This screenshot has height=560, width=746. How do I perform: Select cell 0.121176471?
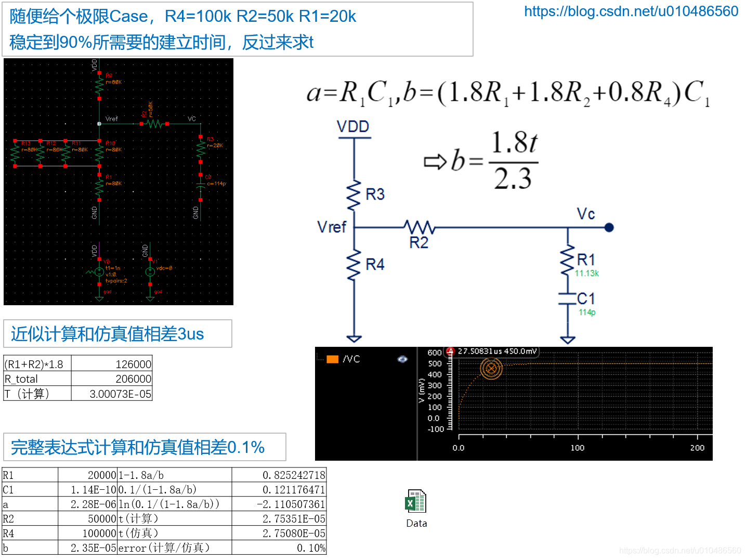point(279,489)
